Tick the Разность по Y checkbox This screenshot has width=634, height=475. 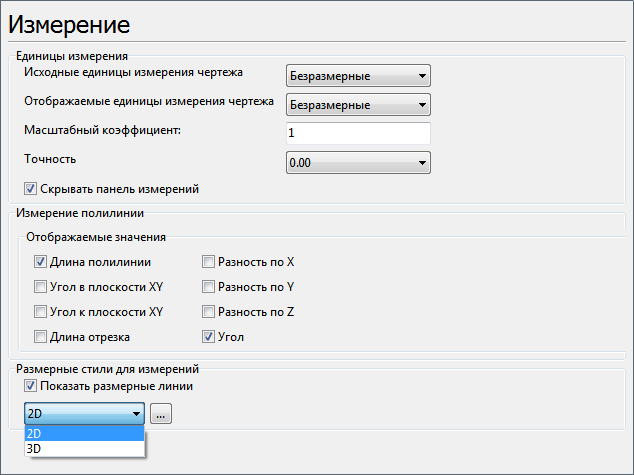pyautogui.click(x=208, y=287)
